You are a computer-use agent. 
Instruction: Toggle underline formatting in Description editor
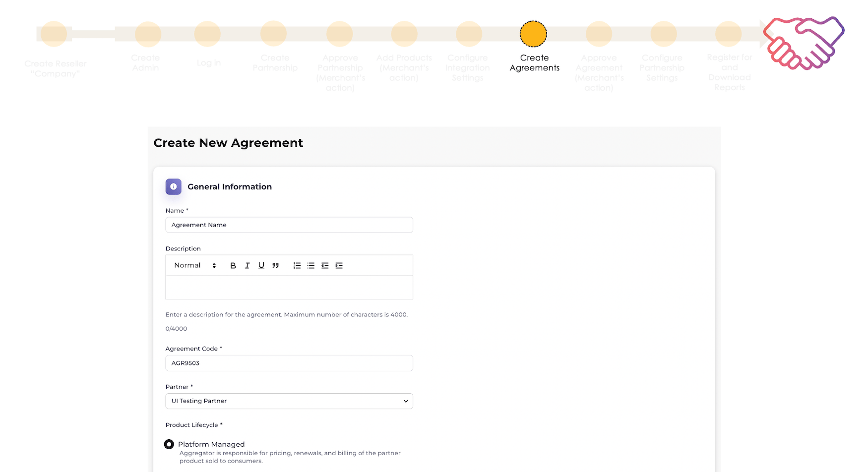(x=261, y=266)
